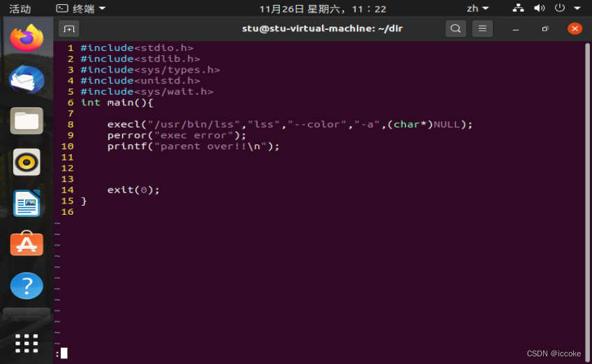Click #include<sys/types.h> line

pos(150,70)
